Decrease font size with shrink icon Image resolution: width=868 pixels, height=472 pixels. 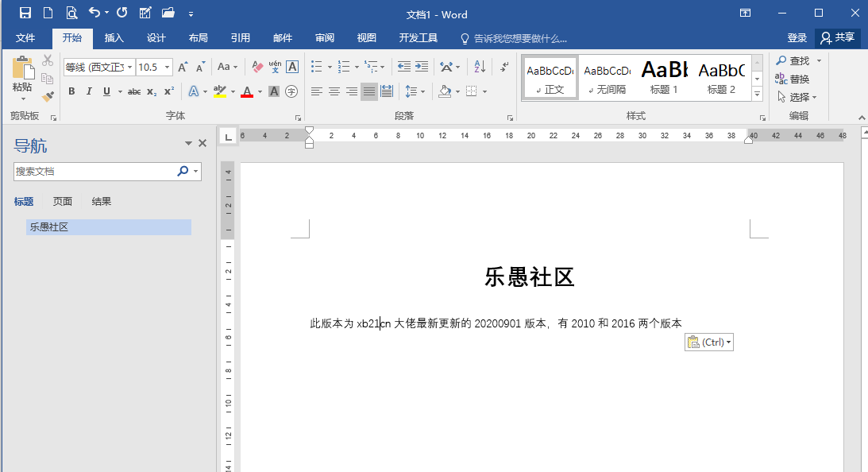pyautogui.click(x=200, y=67)
